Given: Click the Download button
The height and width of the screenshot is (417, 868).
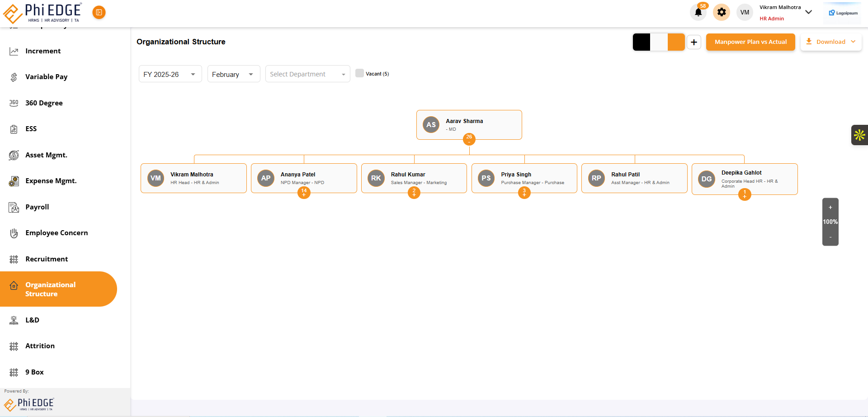Looking at the screenshot, I should pyautogui.click(x=831, y=42).
